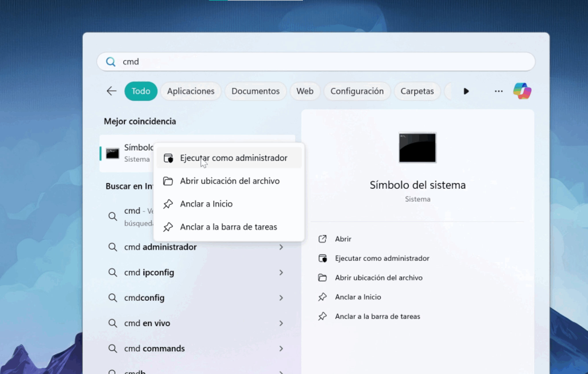This screenshot has height=374, width=588.
Task: Expand the cmd commands suggestion chevron
Action: coord(281,348)
